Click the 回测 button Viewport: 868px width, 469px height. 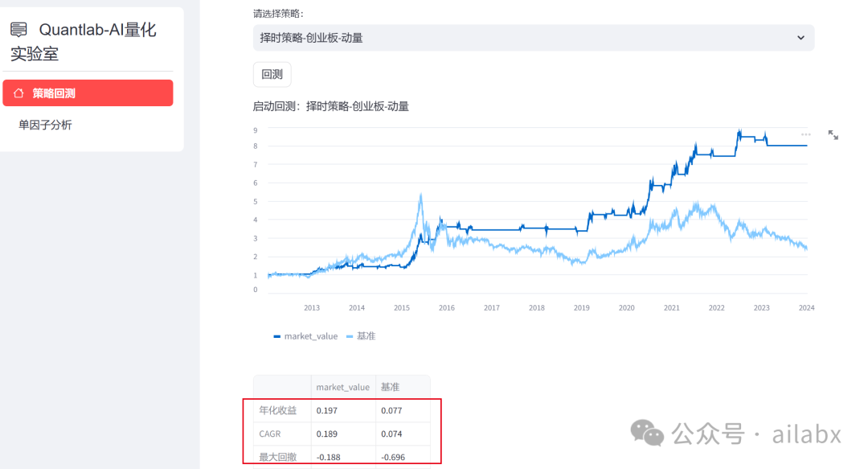coord(272,74)
